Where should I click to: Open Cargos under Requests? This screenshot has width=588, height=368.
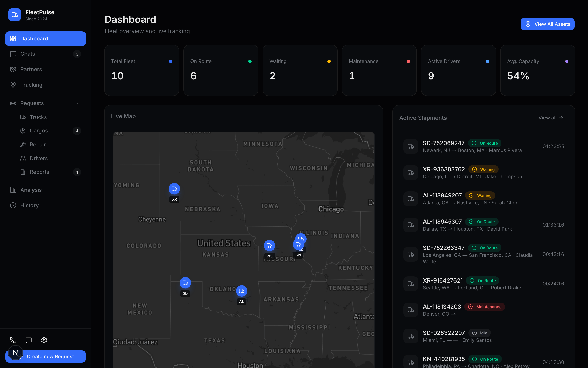point(50,131)
